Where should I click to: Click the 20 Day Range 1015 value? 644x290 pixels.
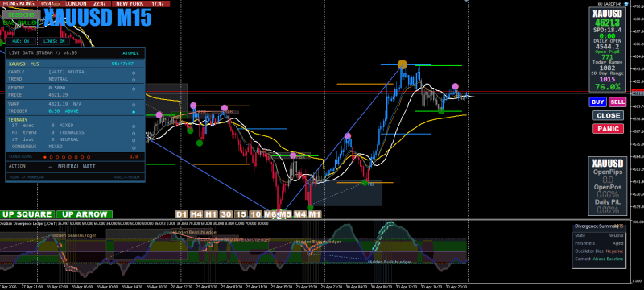tap(608, 79)
